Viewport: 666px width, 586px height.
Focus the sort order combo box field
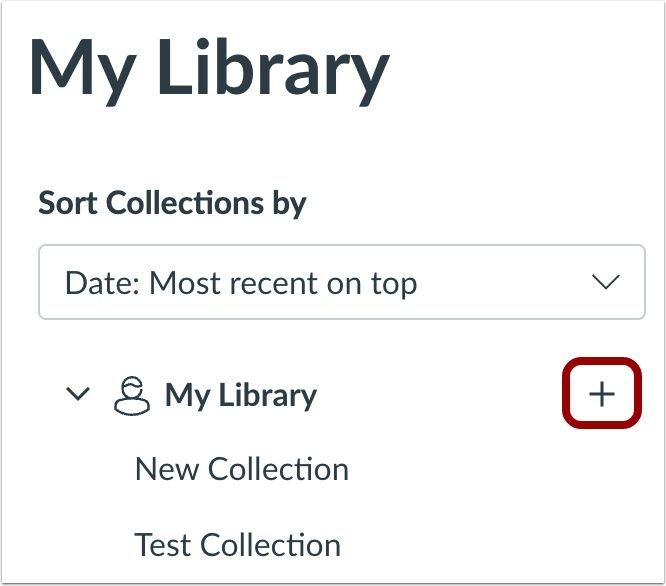coord(341,282)
